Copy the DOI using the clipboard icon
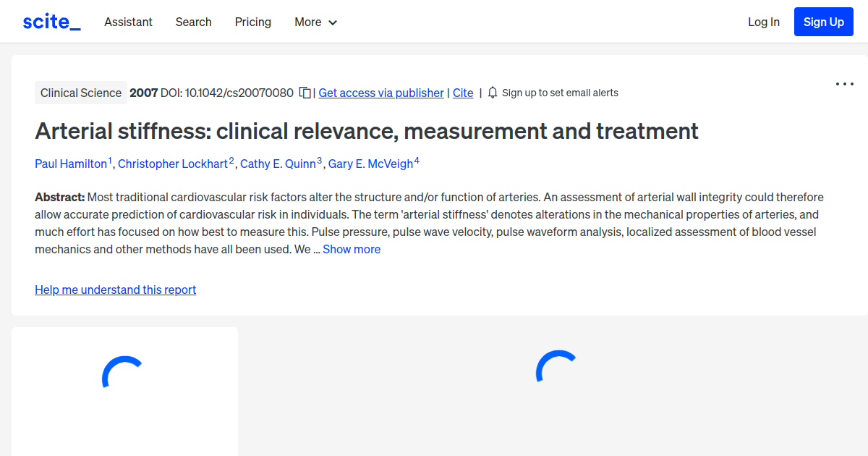The width and height of the screenshot is (868, 456). [x=305, y=93]
